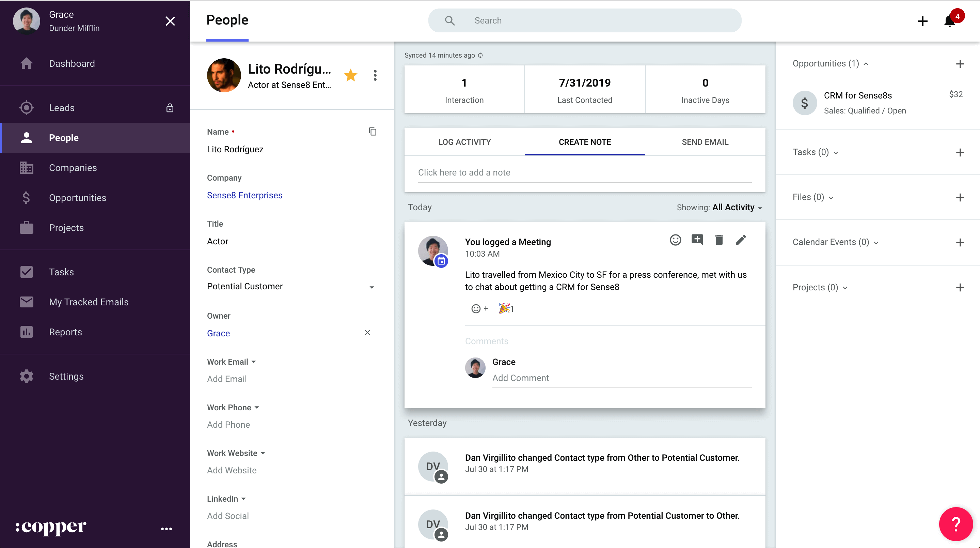This screenshot has width=980, height=548.
Task: Go to Companies in the sidebar
Action: (95, 168)
